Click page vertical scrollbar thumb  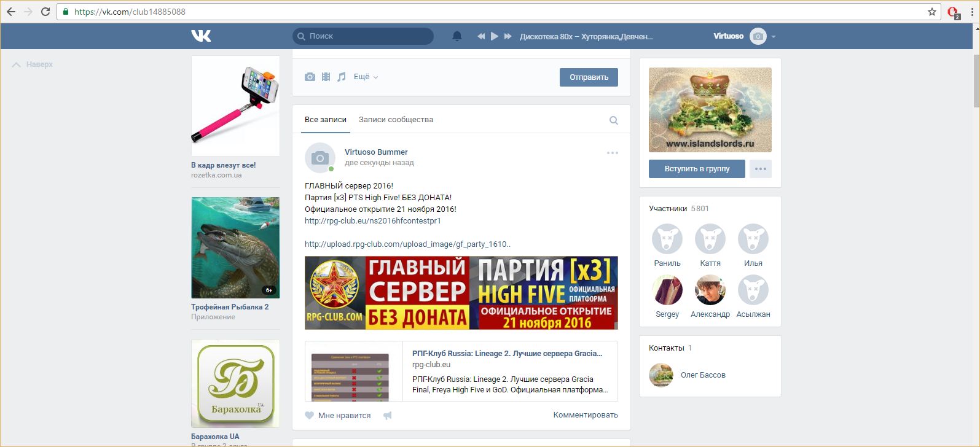click(x=976, y=80)
